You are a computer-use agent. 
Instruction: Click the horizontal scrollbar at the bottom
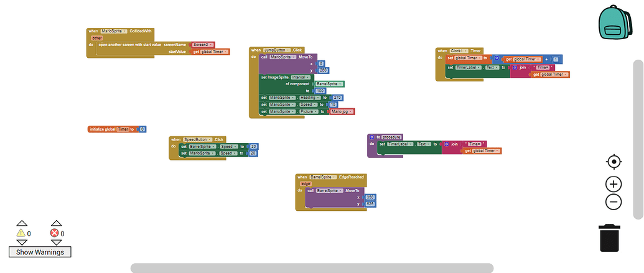(312, 268)
